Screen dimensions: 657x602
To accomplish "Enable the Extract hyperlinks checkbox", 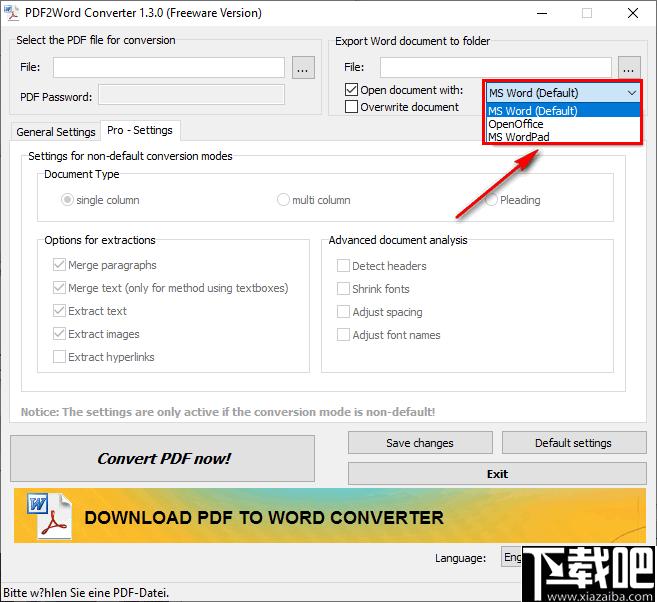I will [x=59, y=357].
